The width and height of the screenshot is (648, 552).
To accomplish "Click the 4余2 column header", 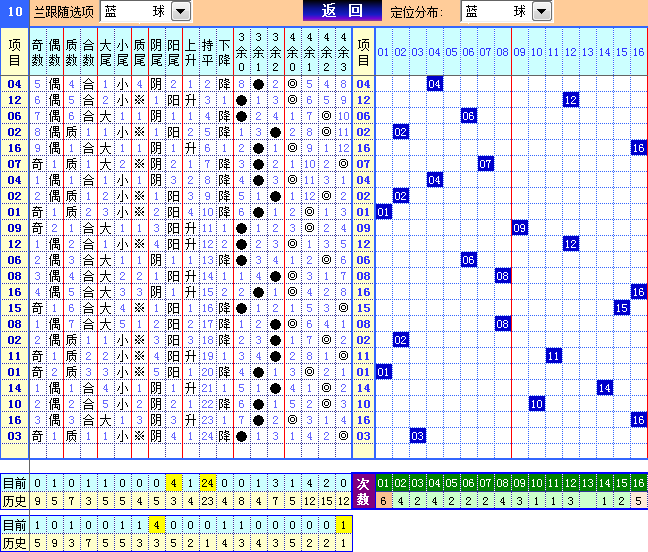I will [x=326, y=52].
